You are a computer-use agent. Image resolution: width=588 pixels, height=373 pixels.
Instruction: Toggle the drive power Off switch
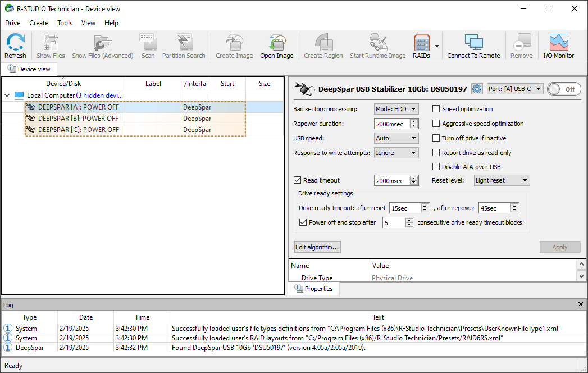tap(564, 89)
